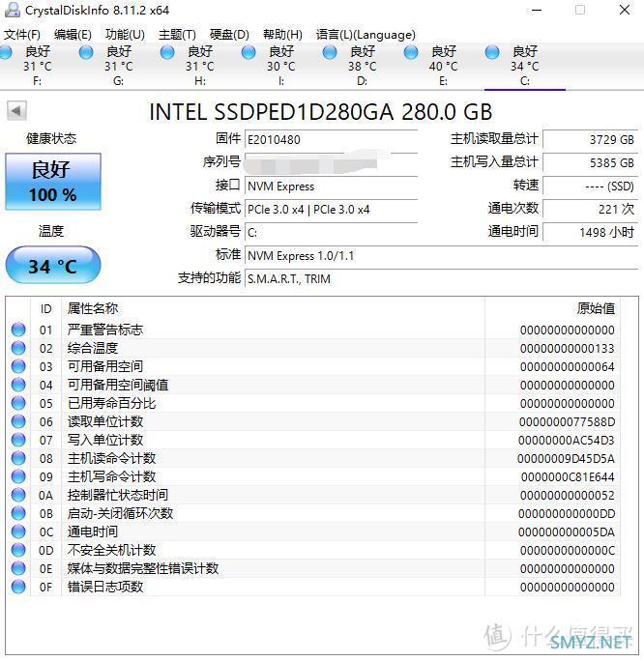Viewport: 644px width, 661px height.
Task: Click the 传输模式 field PCIe 3.0 x4
Action: tap(331, 209)
